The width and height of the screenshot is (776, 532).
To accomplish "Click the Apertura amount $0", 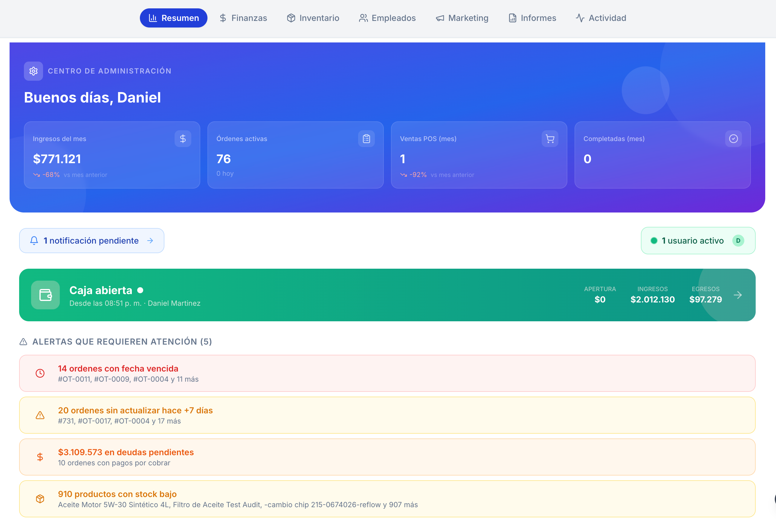I will point(600,299).
